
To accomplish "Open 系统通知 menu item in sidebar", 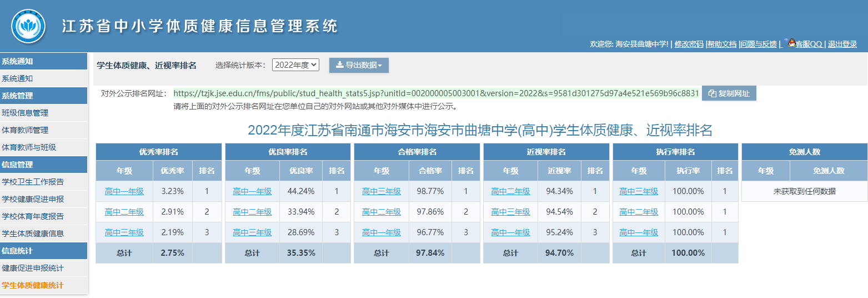I will 44,78.
